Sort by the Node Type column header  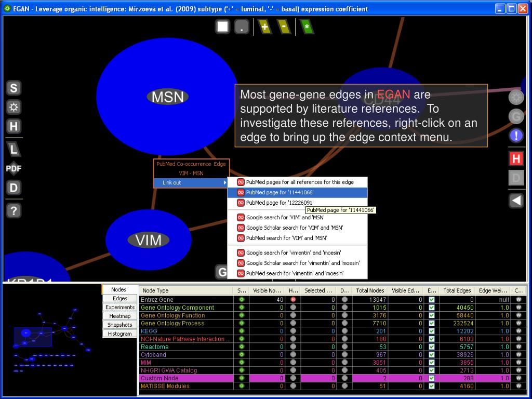(186, 290)
